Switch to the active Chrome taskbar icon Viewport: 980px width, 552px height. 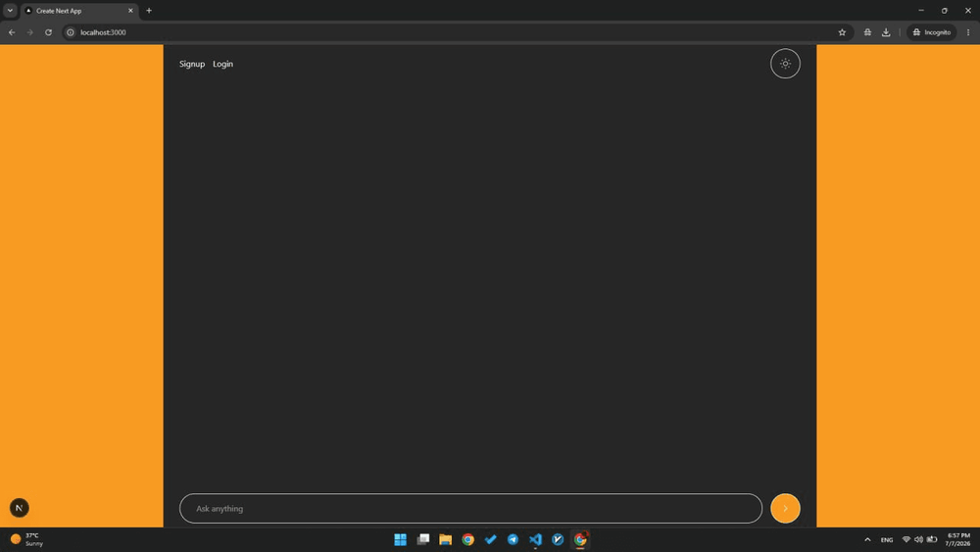pyautogui.click(x=580, y=539)
